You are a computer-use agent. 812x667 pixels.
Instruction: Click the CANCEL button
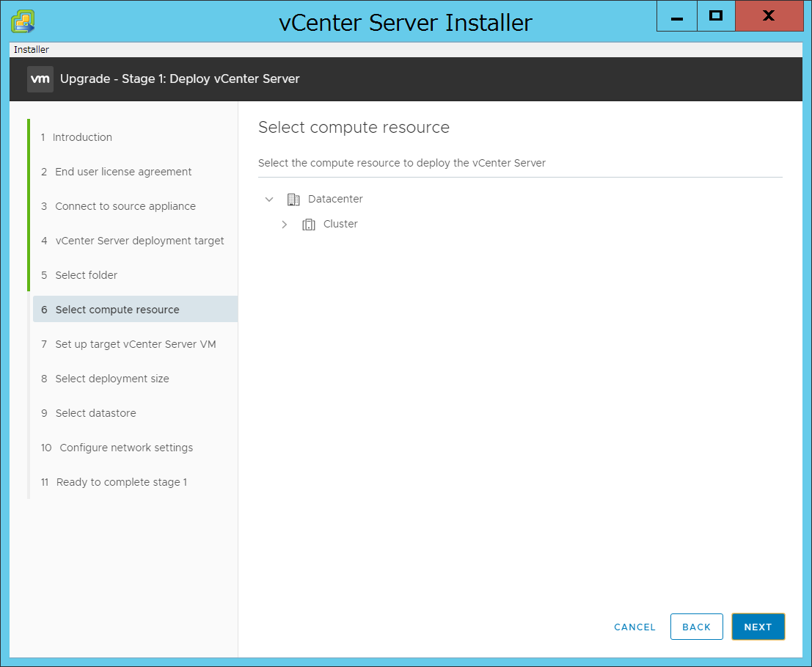pyautogui.click(x=634, y=627)
